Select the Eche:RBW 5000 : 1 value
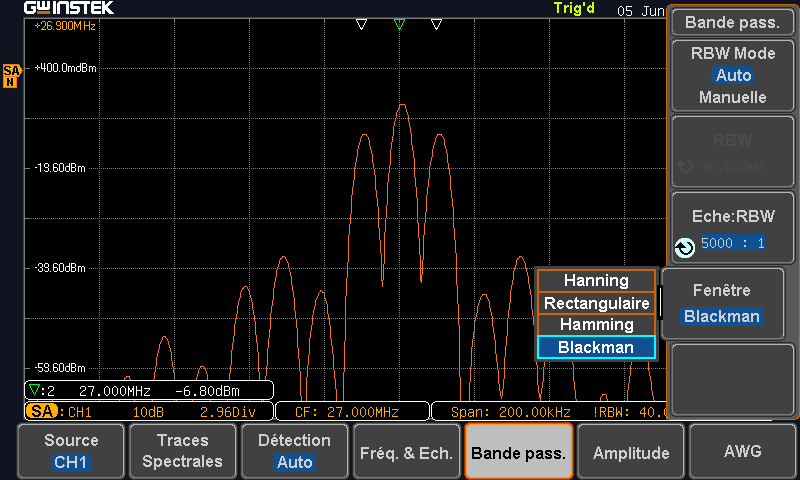The height and width of the screenshot is (480, 800). (x=733, y=243)
